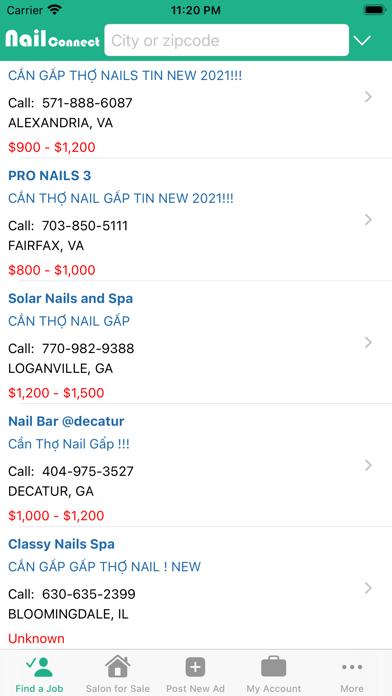Open the Alexandria, VA listing chevron

pyautogui.click(x=368, y=97)
